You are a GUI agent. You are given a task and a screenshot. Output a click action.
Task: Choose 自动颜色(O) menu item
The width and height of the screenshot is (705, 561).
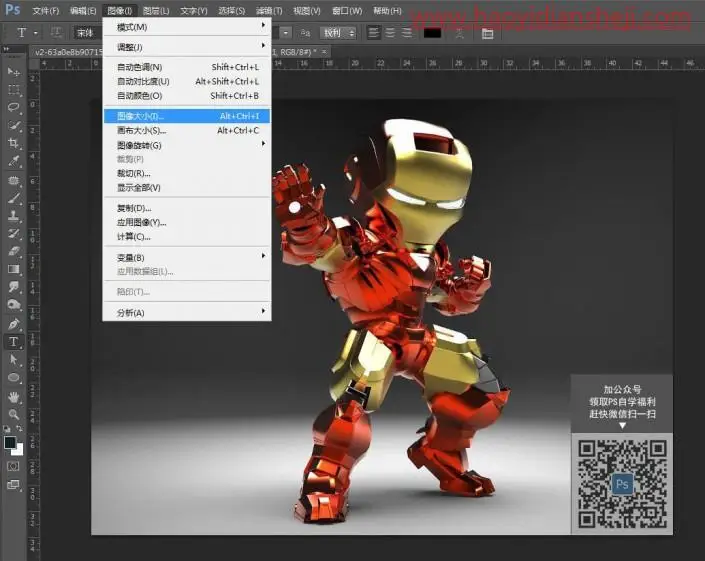coord(187,96)
